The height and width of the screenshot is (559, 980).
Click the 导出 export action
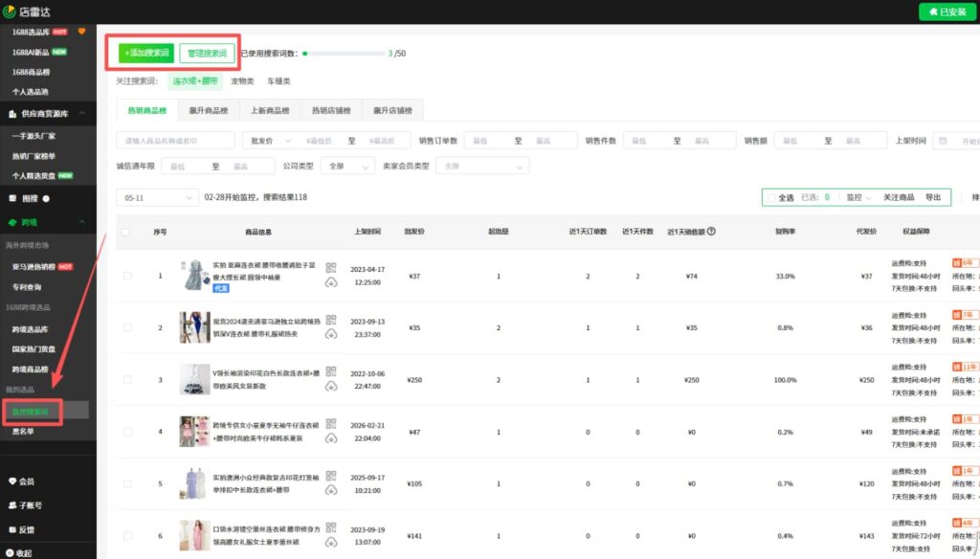pos(933,197)
